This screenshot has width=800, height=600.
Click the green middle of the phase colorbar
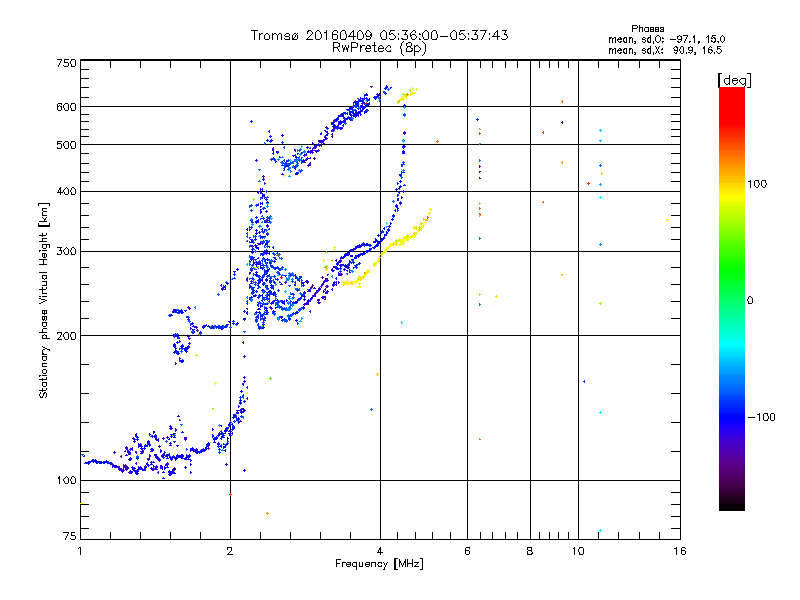[732, 270]
